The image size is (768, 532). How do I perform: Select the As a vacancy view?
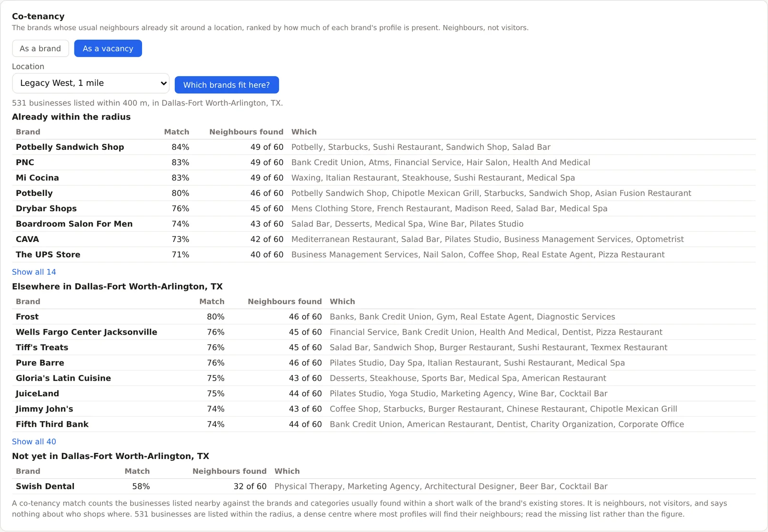pyautogui.click(x=108, y=48)
